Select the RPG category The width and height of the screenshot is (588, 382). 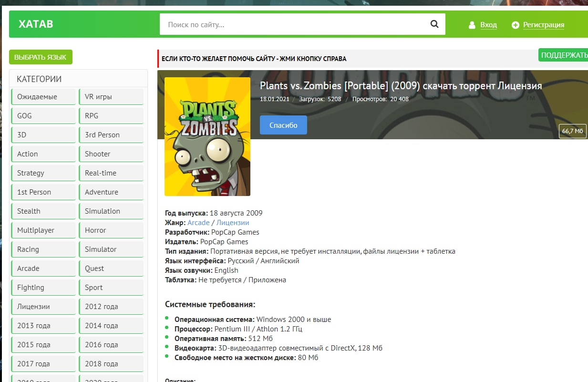pyautogui.click(x=111, y=115)
